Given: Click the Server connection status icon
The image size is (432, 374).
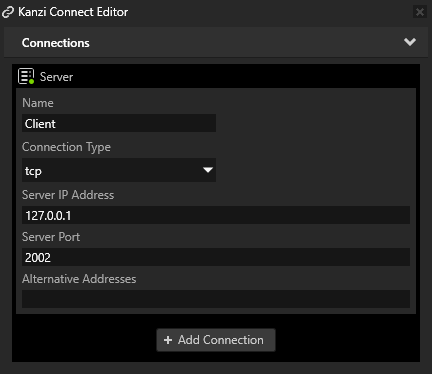Looking at the screenshot, I should click(26, 76).
